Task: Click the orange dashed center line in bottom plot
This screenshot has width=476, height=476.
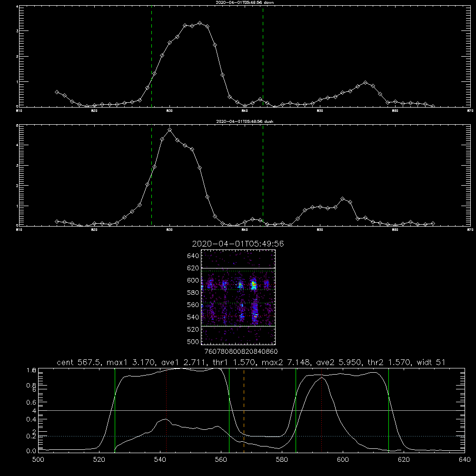Action: click(244, 410)
